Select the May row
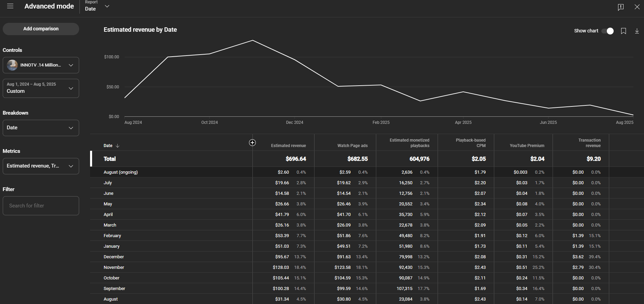Viewport: 644px width, 304px height. click(x=367, y=204)
